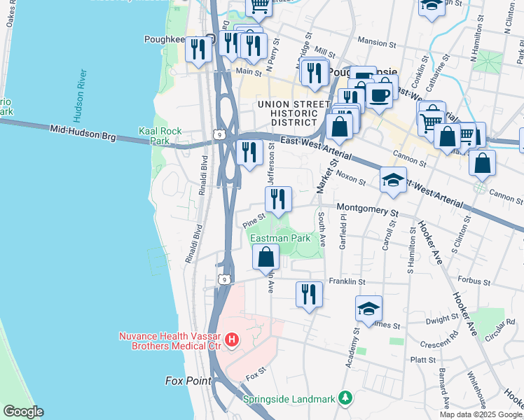524x420 pixels.
Task: Click the restaurant marker near N Bridge St
Action: pos(315,73)
